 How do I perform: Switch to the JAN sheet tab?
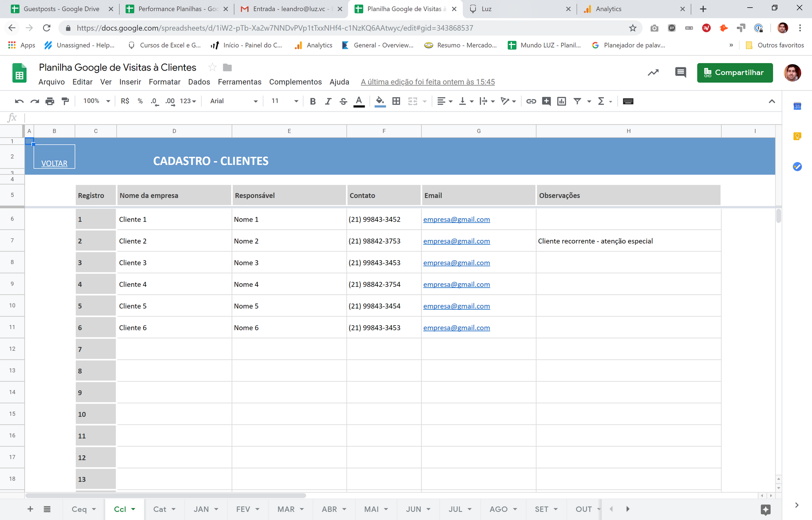[201, 509]
